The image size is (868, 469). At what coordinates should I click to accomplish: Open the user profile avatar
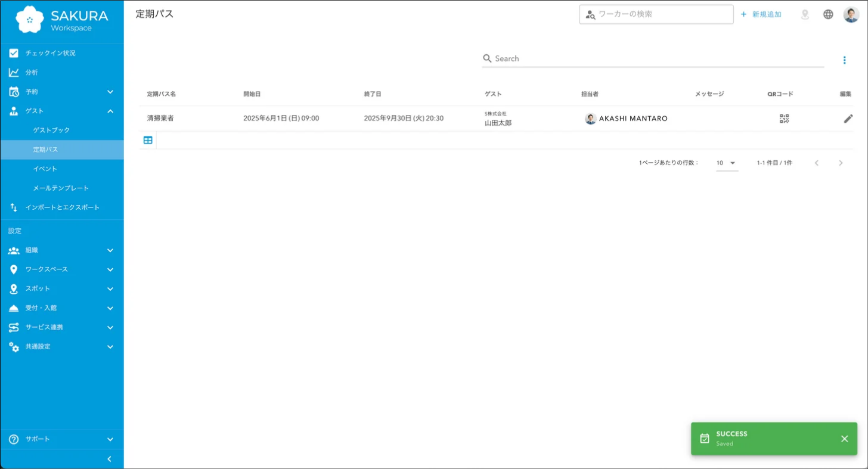[851, 14]
